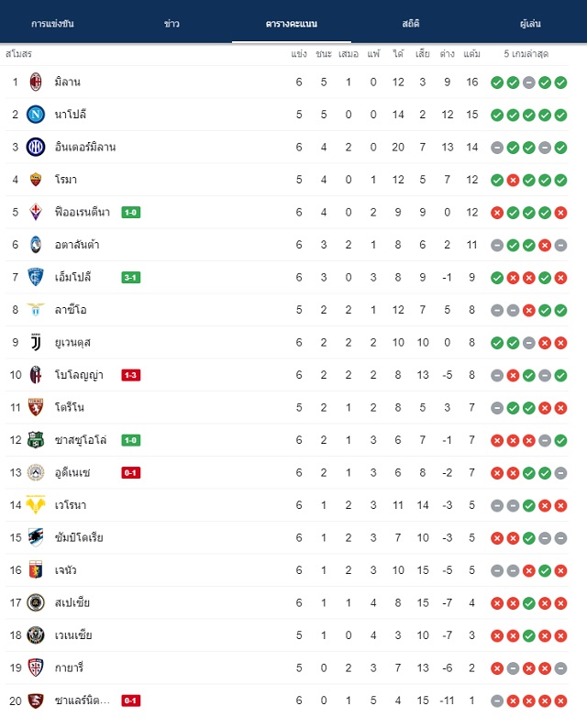Click Salernitana's red 0-1 score badge

(131, 700)
